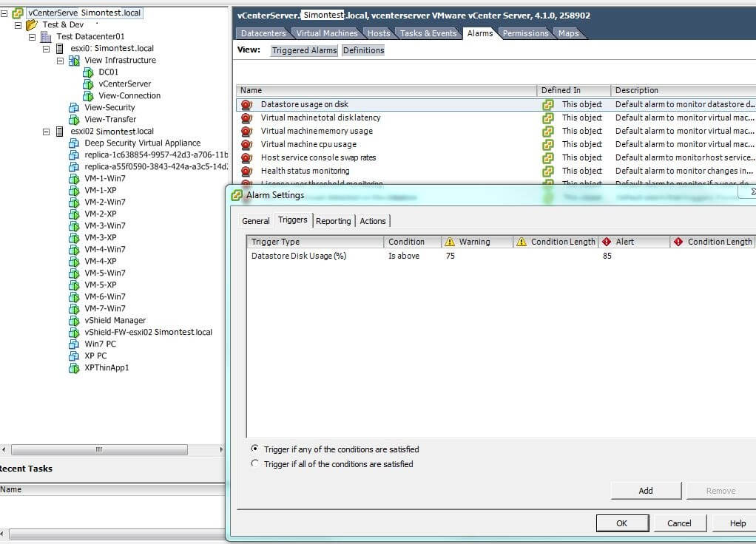Open the Actions tab in Alarm Settings
Screen dimensions: 756x544
pyautogui.click(x=373, y=221)
